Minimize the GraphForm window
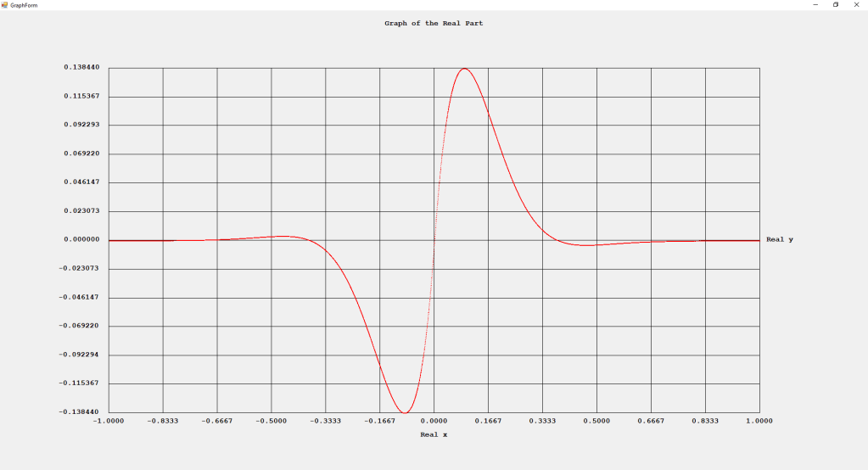 [x=815, y=4]
